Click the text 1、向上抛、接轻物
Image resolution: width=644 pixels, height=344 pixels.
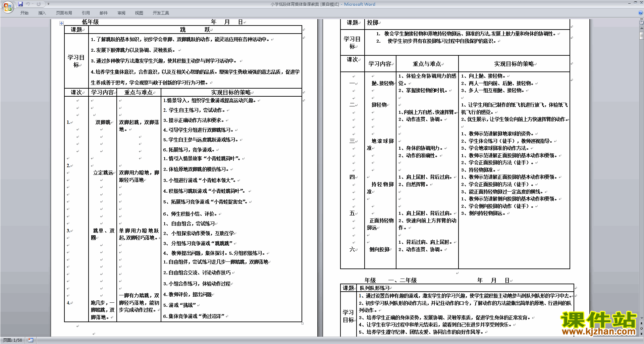(484, 76)
